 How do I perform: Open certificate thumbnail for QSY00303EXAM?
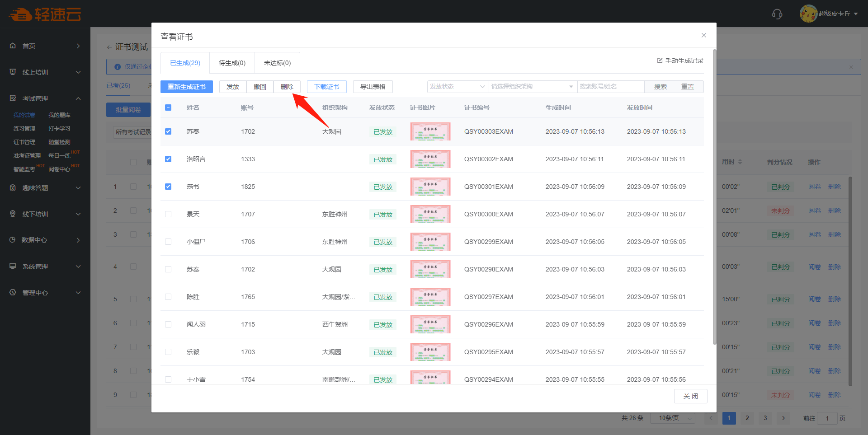(x=430, y=131)
